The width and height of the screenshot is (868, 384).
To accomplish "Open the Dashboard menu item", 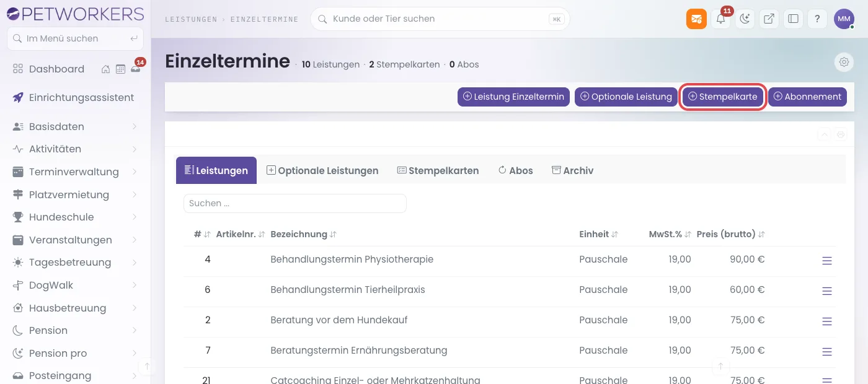I will [x=48, y=69].
